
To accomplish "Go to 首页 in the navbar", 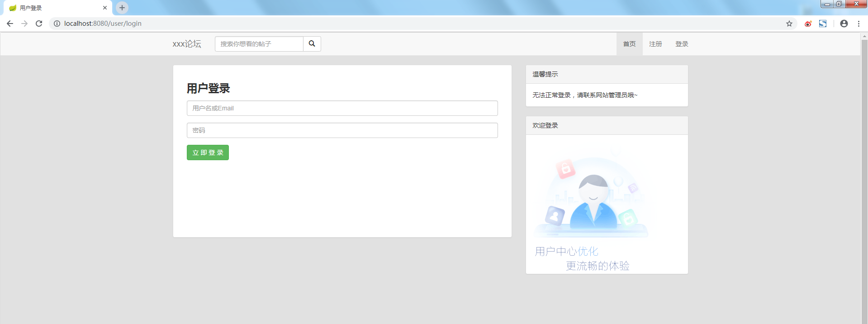I will [629, 44].
